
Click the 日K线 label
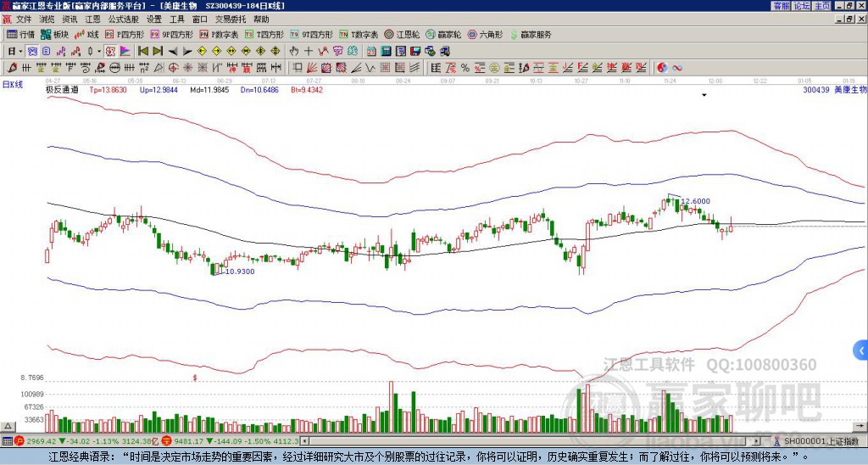(x=13, y=85)
